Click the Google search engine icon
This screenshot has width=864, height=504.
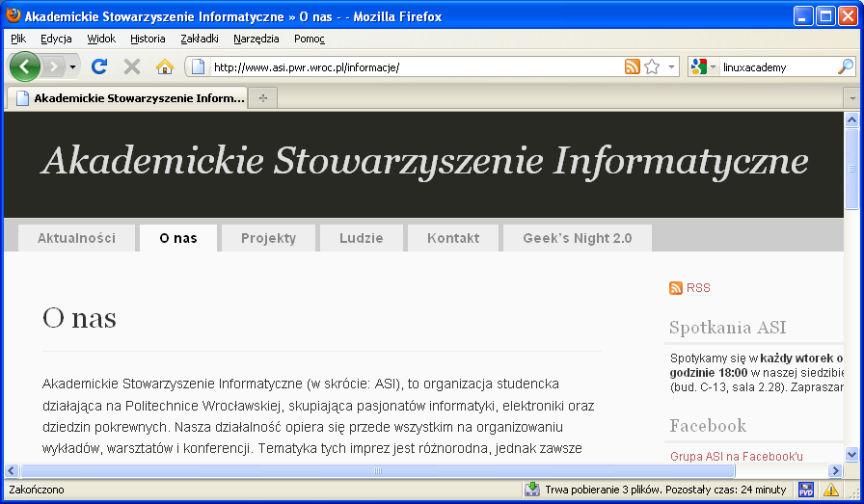coord(698,66)
